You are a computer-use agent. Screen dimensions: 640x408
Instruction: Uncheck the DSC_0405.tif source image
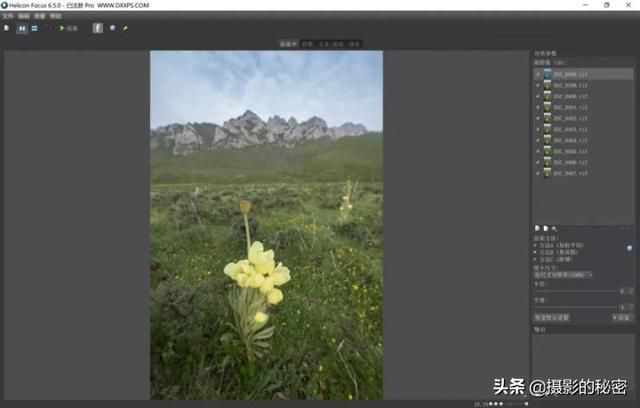[538, 152]
